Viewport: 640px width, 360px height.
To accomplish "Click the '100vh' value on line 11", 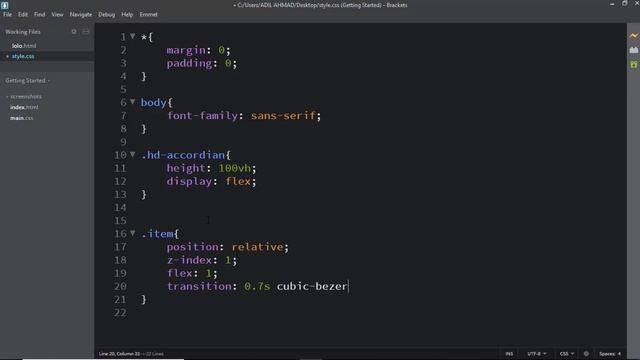I will 234,168.
